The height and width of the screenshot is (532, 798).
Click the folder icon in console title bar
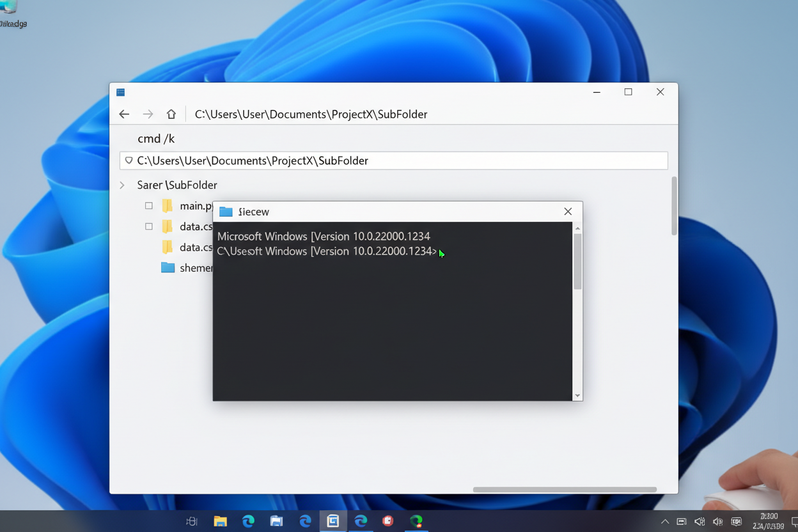pos(226,212)
